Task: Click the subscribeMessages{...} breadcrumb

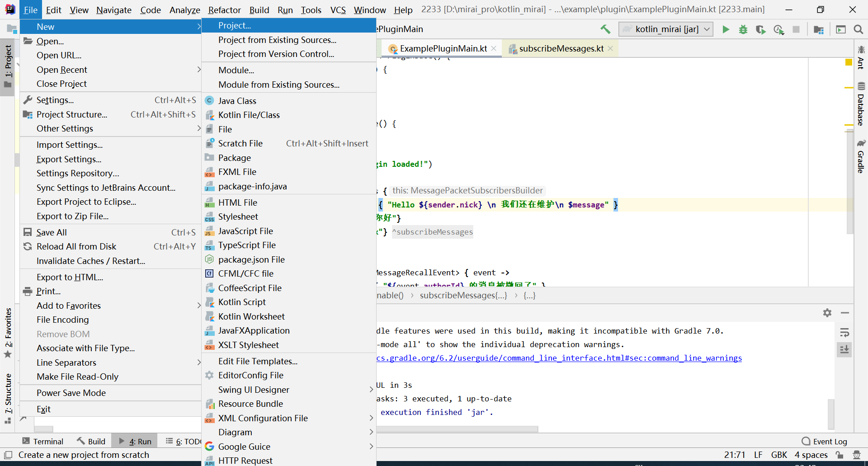Action: coord(463,296)
